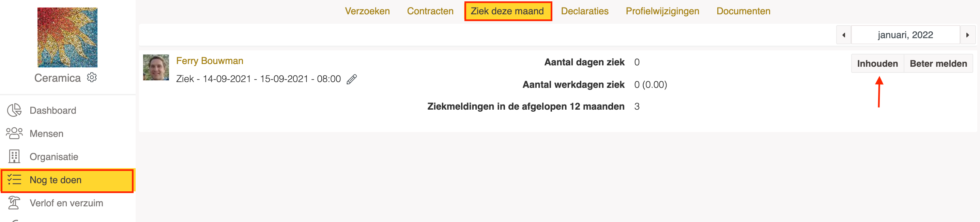Click the Organisatie building icon

tap(14, 157)
